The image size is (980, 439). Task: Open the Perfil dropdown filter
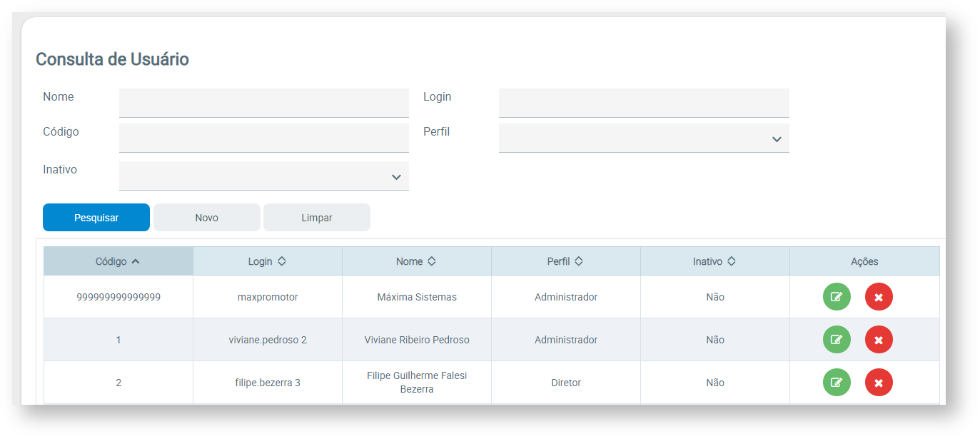pyautogui.click(x=644, y=138)
